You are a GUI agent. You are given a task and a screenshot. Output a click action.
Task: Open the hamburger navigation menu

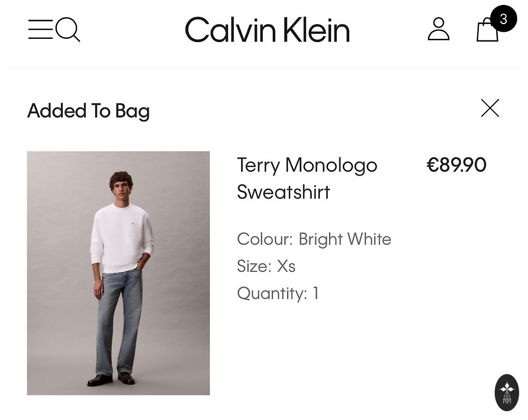(x=40, y=29)
